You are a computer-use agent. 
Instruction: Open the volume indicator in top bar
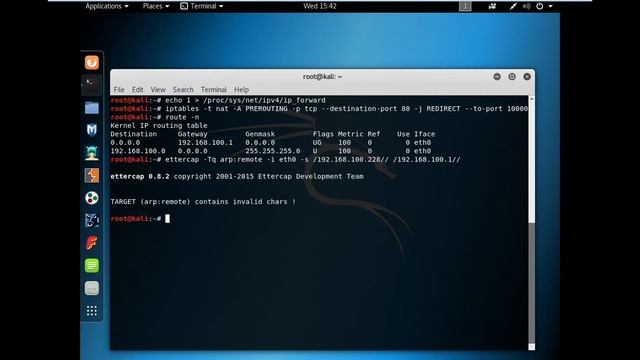(x=527, y=6)
